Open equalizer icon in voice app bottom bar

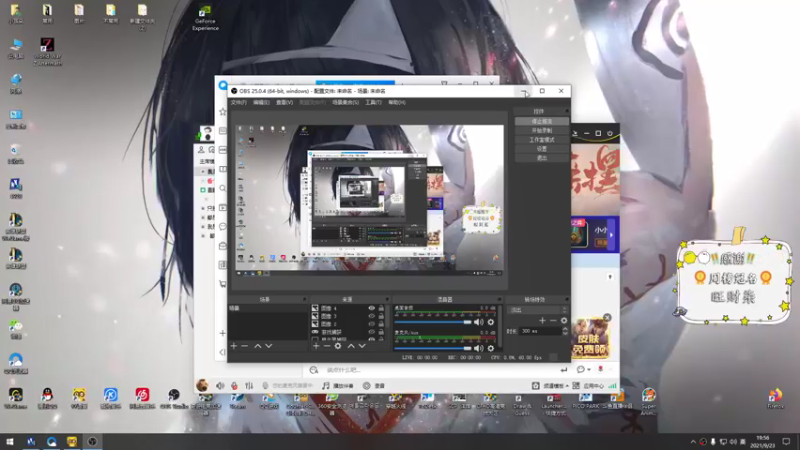[x=249, y=386]
